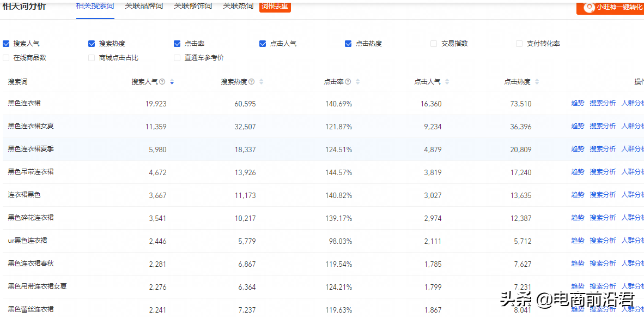Click the sort arrows on the 搜索热度 column
Viewport: 644px width, 317px height.
(261, 81)
